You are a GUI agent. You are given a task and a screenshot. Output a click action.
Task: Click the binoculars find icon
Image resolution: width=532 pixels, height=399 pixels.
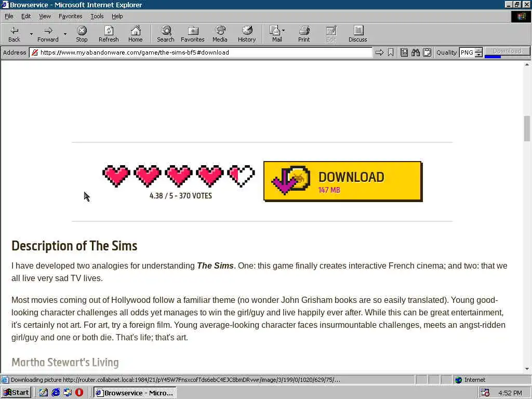[416, 52]
